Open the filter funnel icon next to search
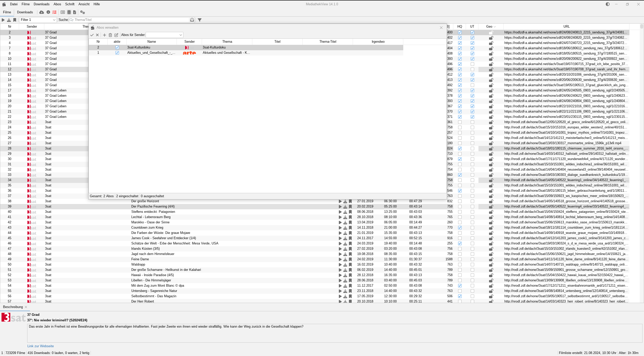This screenshot has width=644, height=356. click(x=199, y=20)
